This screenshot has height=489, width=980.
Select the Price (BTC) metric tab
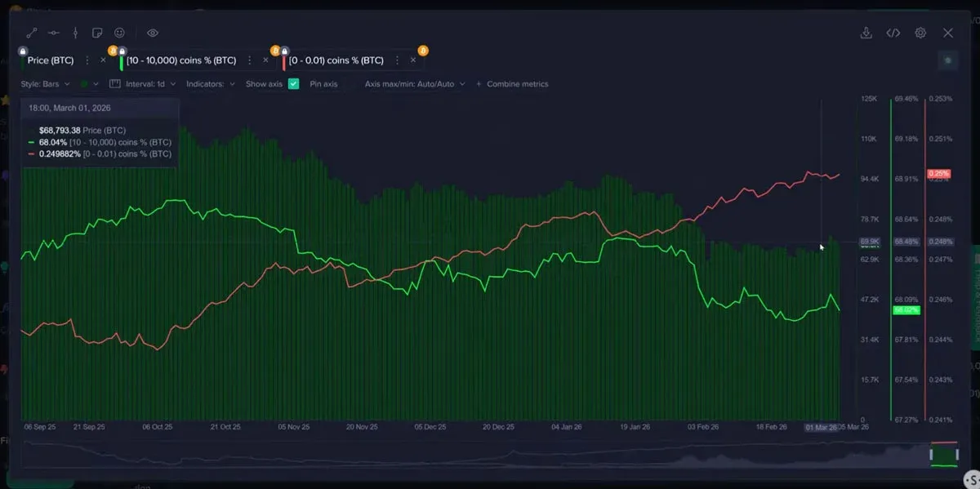coord(51,60)
